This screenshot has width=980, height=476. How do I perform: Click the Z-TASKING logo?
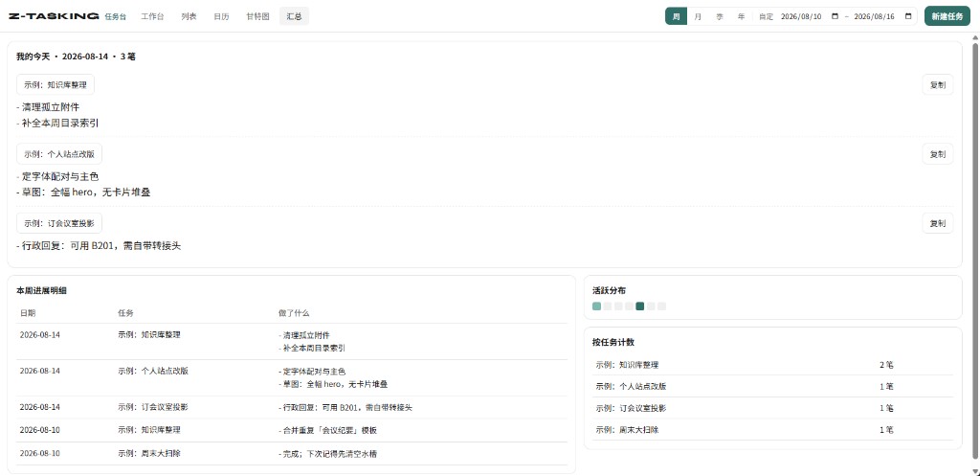pyautogui.click(x=54, y=16)
